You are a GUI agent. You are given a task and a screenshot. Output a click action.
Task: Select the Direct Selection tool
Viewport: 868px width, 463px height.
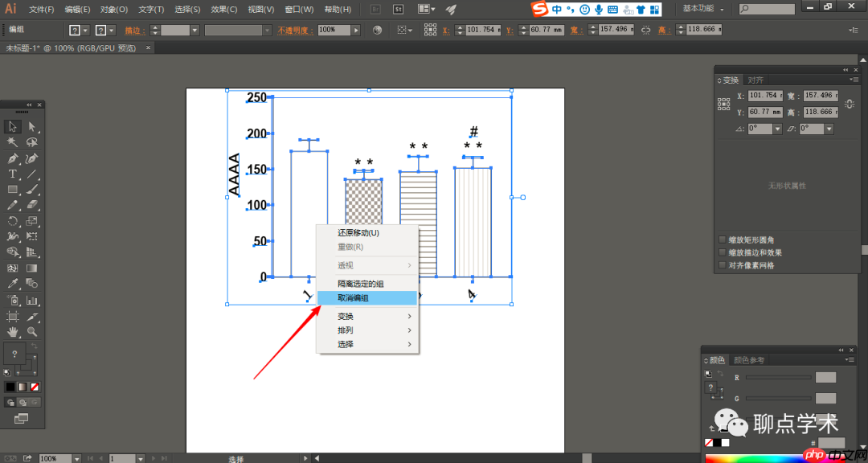pos(32,126)
